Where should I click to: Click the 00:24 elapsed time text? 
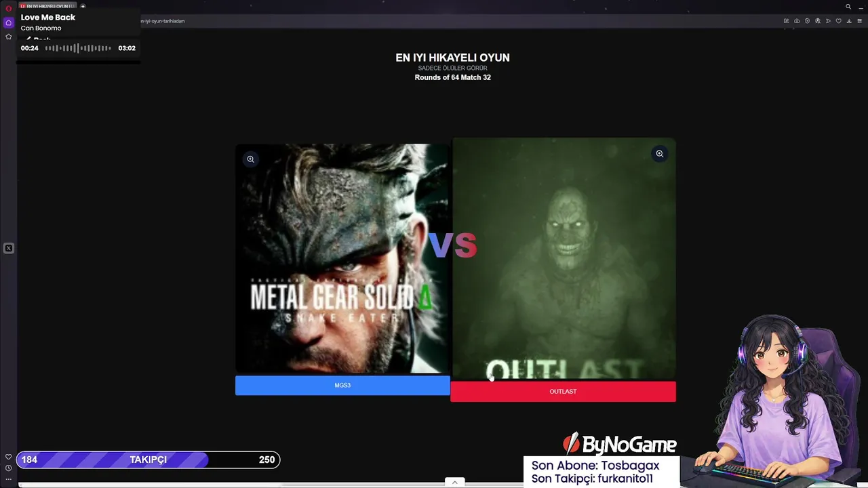[29, 48]
